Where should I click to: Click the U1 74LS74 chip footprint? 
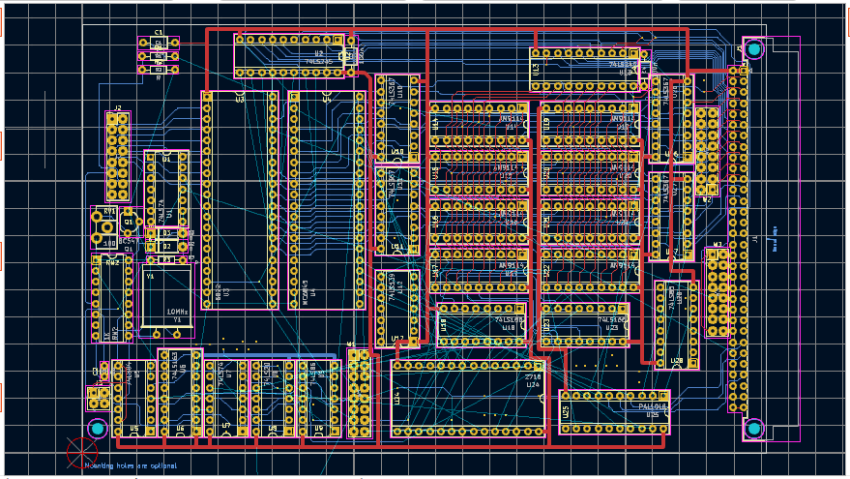pos(165,190)
